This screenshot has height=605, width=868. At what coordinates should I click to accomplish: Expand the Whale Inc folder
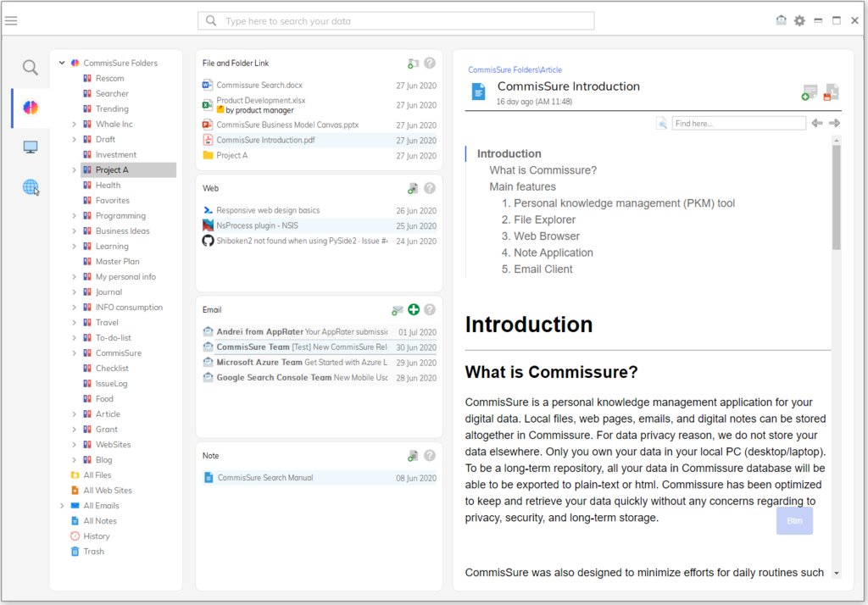click(75, 125)
